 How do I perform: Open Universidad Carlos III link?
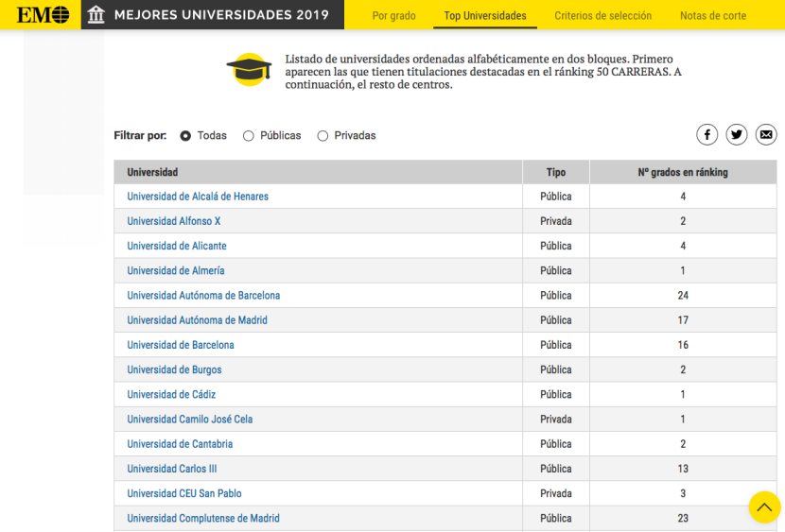click(172, 469)
